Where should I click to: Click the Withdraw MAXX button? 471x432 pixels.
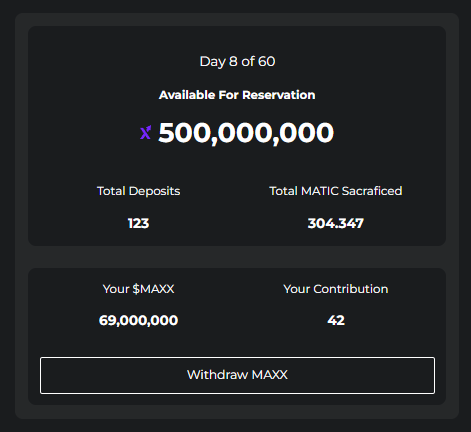tap(237, 375)
